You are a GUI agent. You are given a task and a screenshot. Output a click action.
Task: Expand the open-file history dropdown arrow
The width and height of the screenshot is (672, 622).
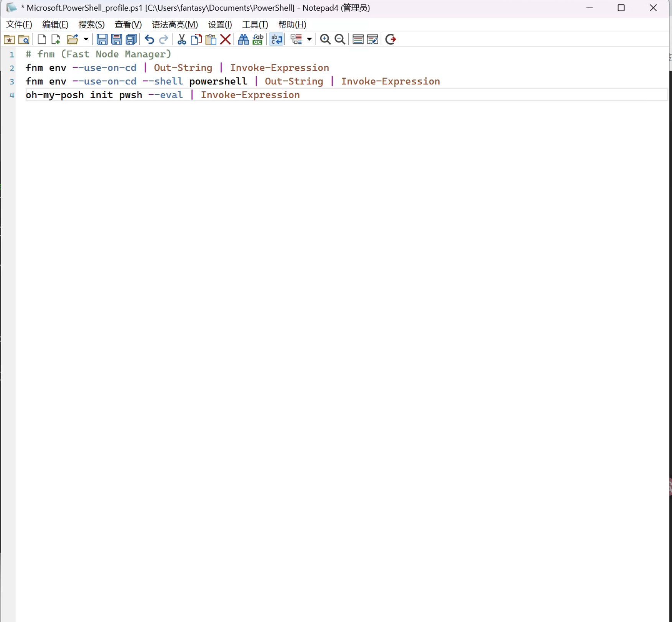tap(86, 39)
